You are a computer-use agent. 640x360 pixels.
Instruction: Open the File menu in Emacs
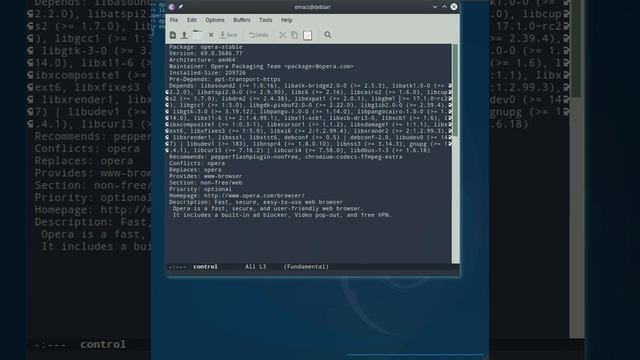click(x=174, y=20)
